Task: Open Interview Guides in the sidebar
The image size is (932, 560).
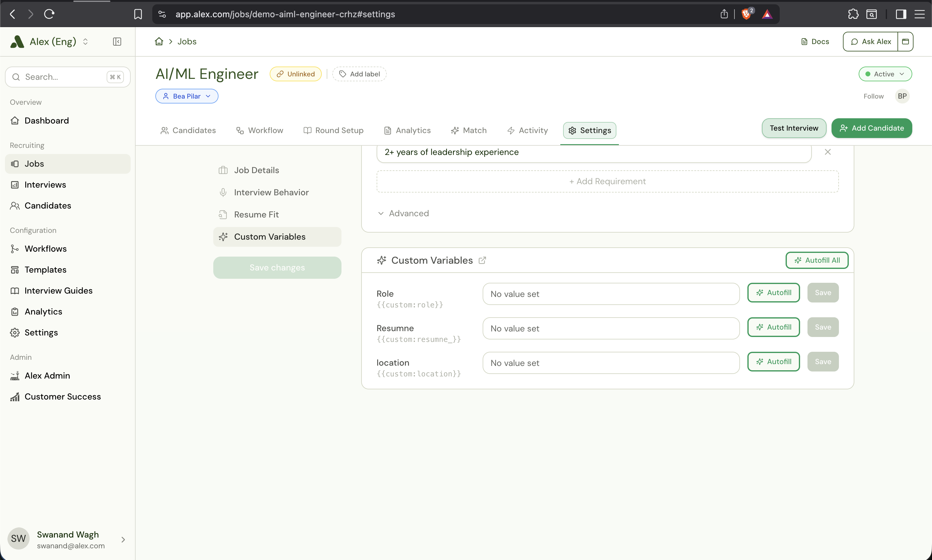Action: [67, 290]
